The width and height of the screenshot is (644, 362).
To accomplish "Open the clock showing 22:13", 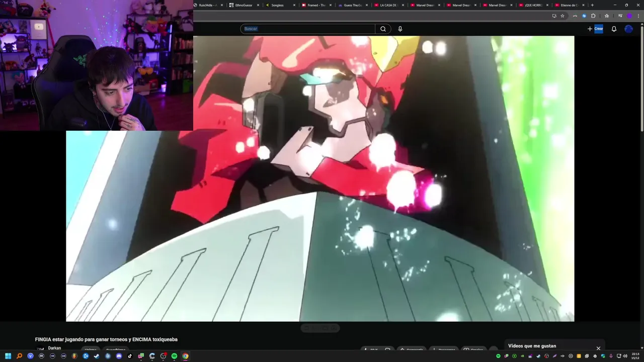I will (635, 356).
